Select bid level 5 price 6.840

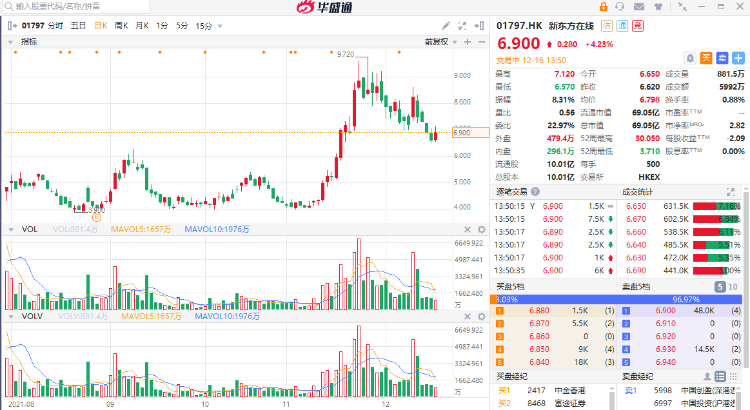(539, 362)
